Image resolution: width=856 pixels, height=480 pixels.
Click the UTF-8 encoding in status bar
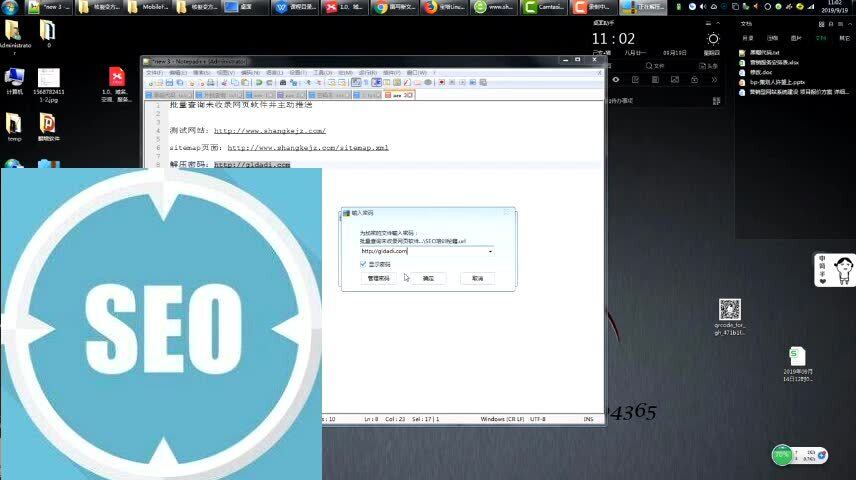point(538,419)
